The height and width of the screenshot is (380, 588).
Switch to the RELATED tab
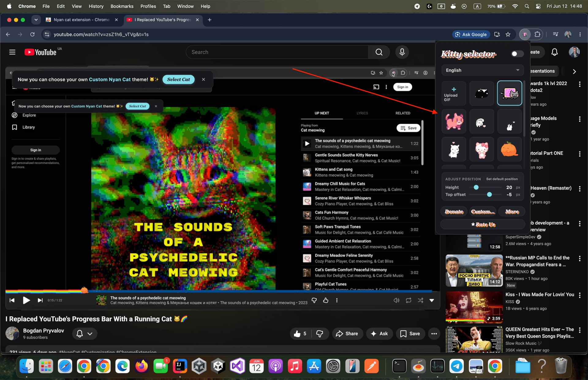pos(403,113)
